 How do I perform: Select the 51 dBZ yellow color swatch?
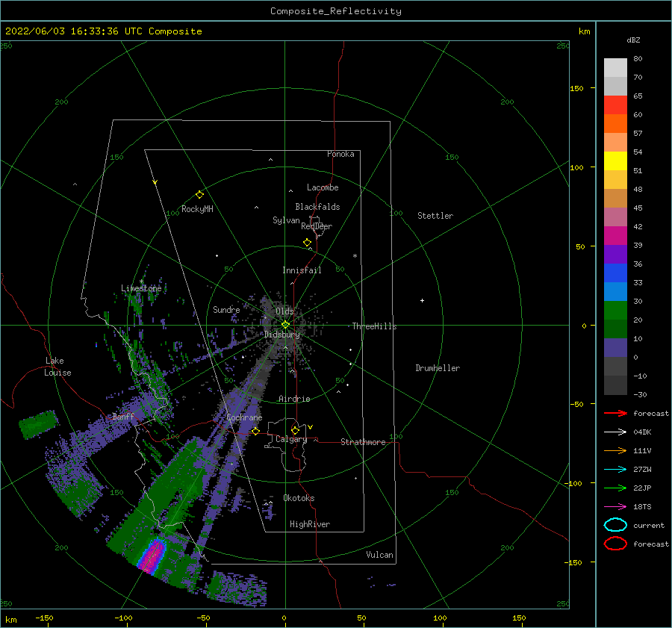point(615,161)
